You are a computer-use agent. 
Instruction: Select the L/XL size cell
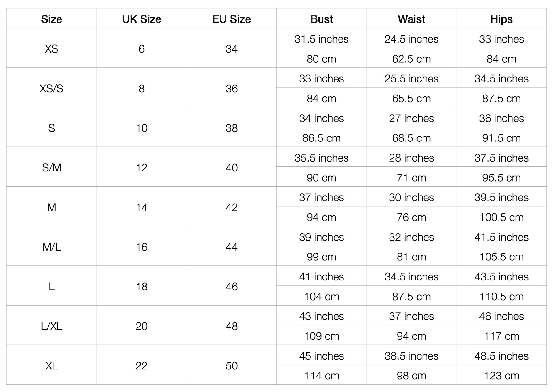pos(52,326)
